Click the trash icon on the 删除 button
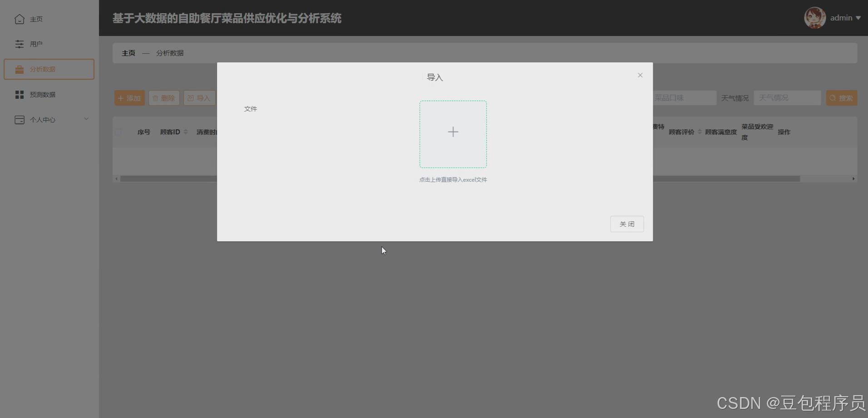Screen dimensions: 868x418 (156, 98)
